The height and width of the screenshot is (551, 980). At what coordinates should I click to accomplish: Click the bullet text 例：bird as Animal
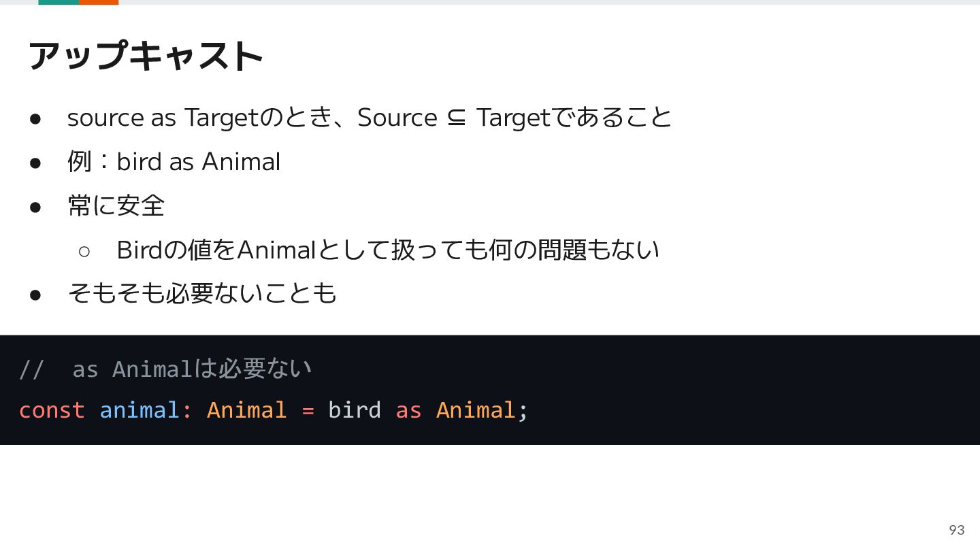(174, 162)
